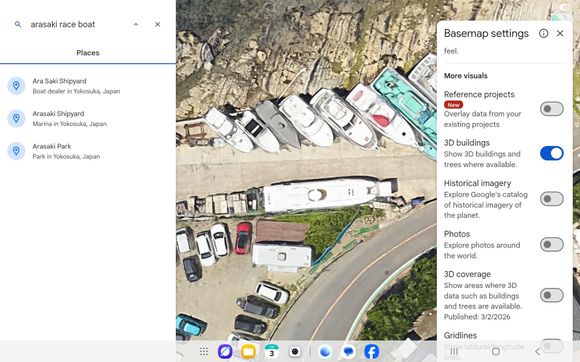Click the 'Published: 3/2/2026' text

[477, 317]
